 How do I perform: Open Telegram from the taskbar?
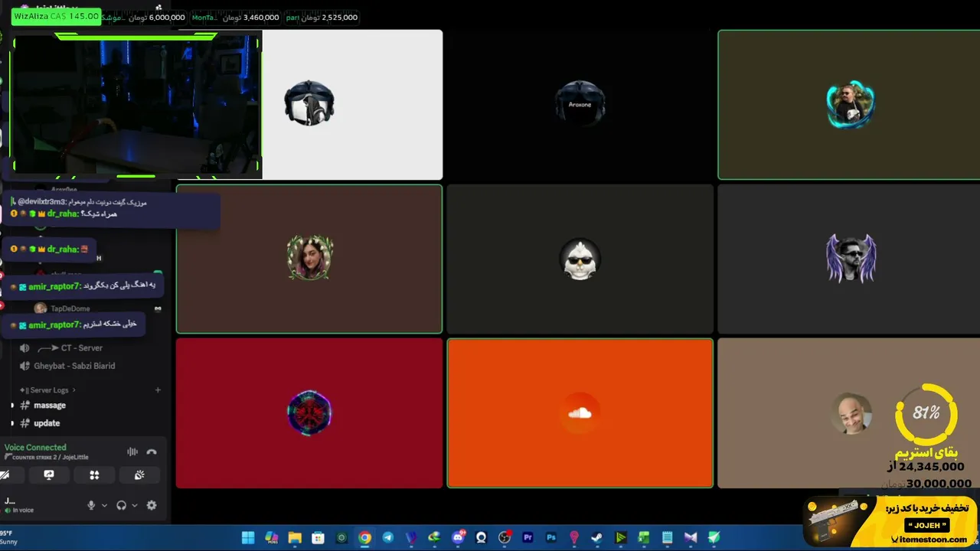(x=388, y=537)
